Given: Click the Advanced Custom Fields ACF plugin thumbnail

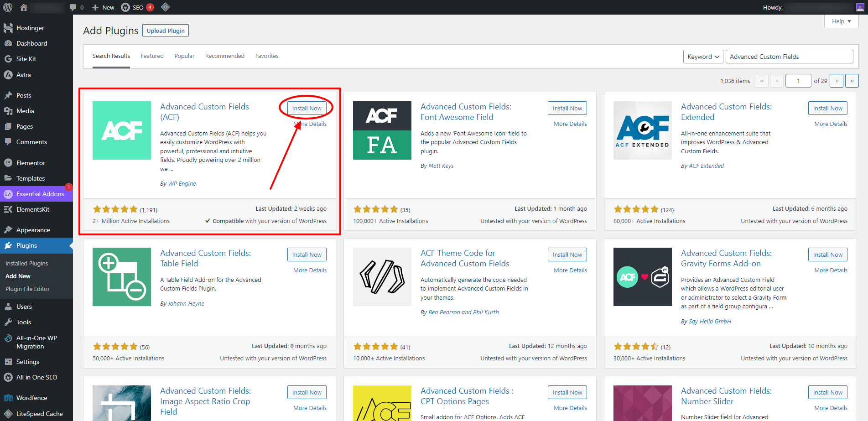Looking at the screenshot, I should (122, 130).
